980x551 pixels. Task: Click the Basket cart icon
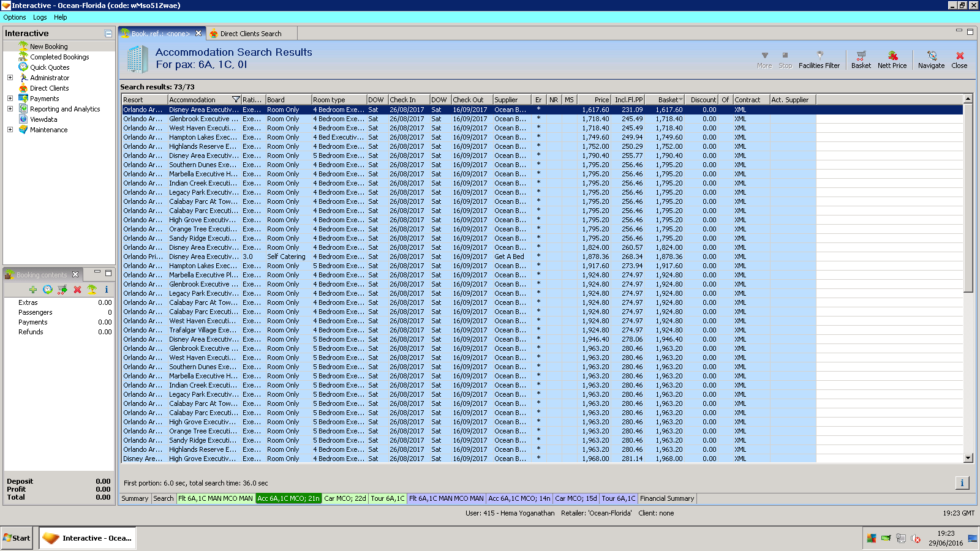pos(861,59)
